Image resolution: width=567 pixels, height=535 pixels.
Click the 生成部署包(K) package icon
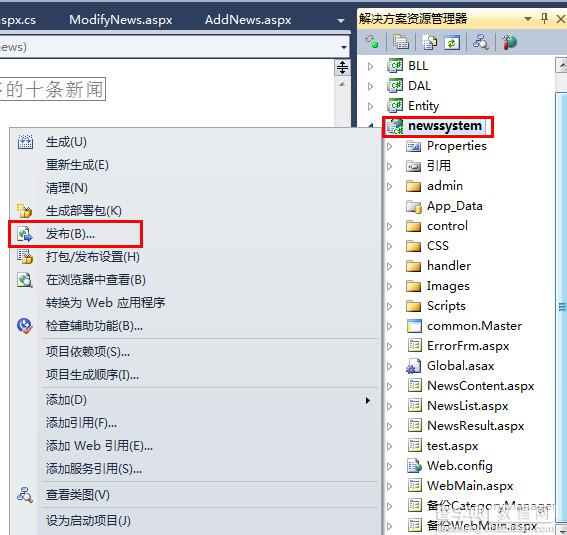click(x=25, y=211)
